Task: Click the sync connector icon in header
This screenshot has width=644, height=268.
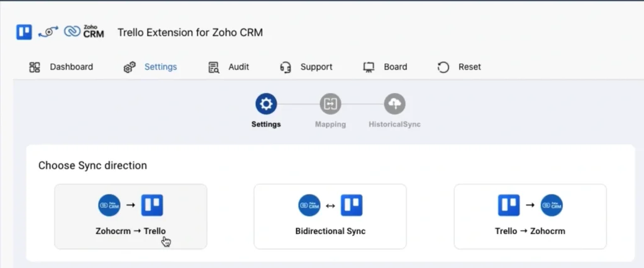Action: [x=48, y=32]
